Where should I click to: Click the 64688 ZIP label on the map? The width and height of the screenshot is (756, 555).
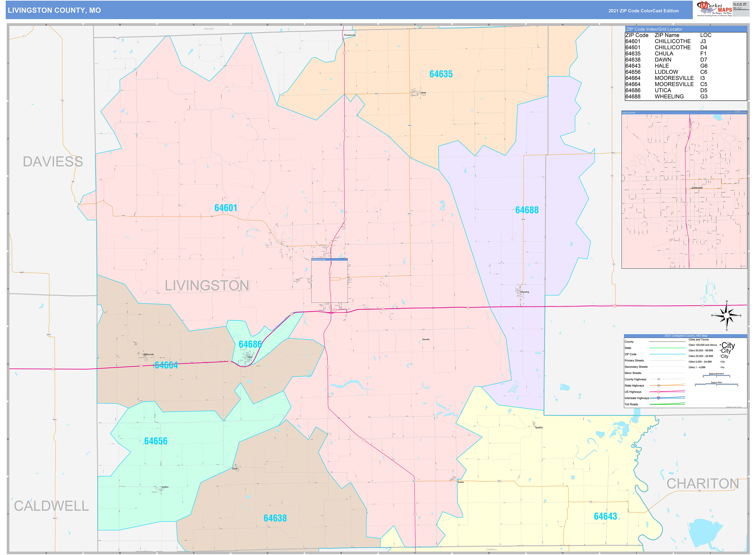[x=527, y=210]
